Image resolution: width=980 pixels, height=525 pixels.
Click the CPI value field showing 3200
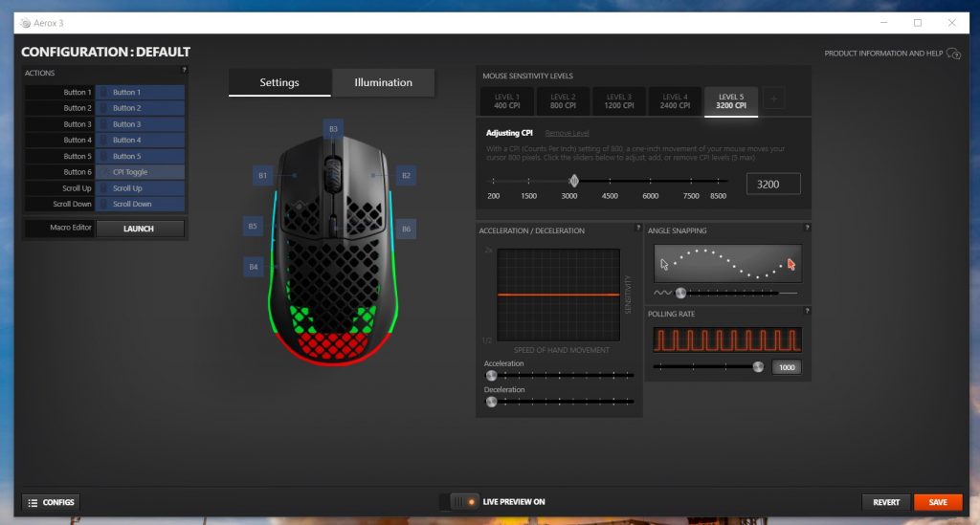pyautogui.click(x=773, y=185)
